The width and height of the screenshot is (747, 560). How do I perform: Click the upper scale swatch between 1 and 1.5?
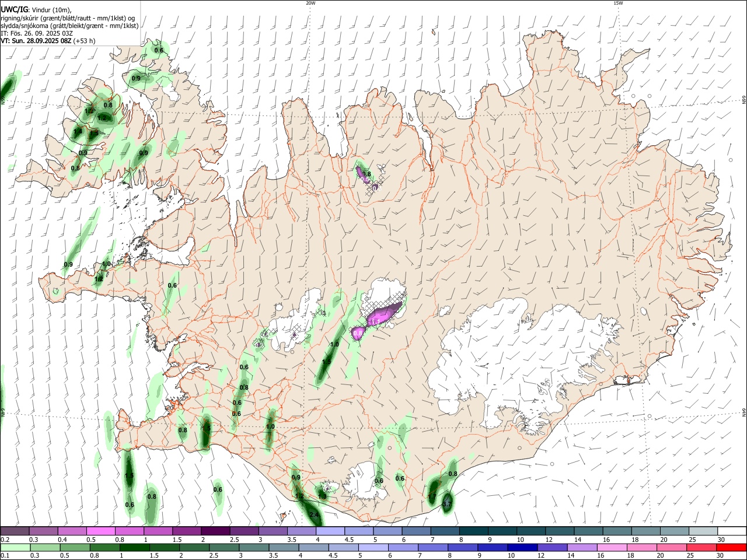[158, 531]
